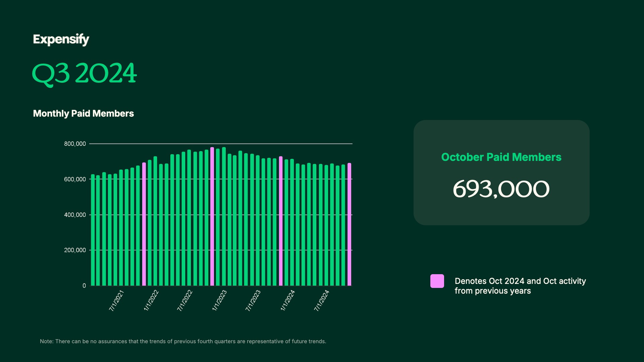Viewport: 644px width, 362px height.
Task: Click the 600,000 y-axis label
Action: click(75, 179)
